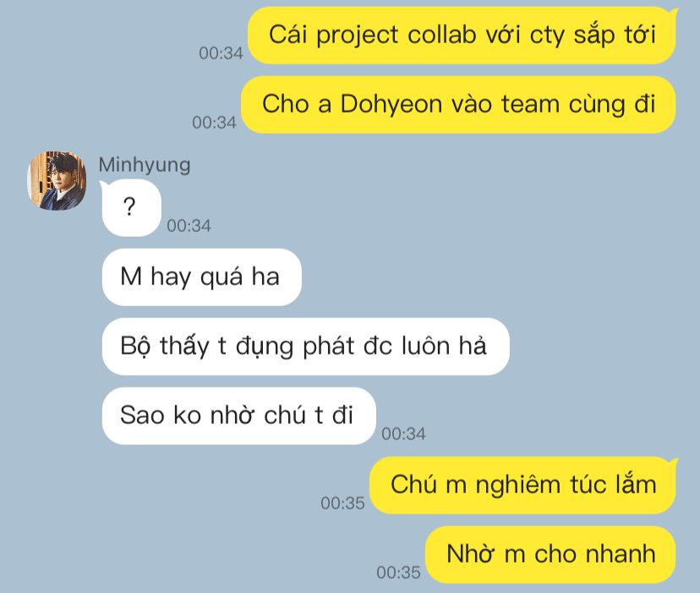Select the 'Cái project collab với cty' message
The image size is (700, 593).
[x=462, y=36]
